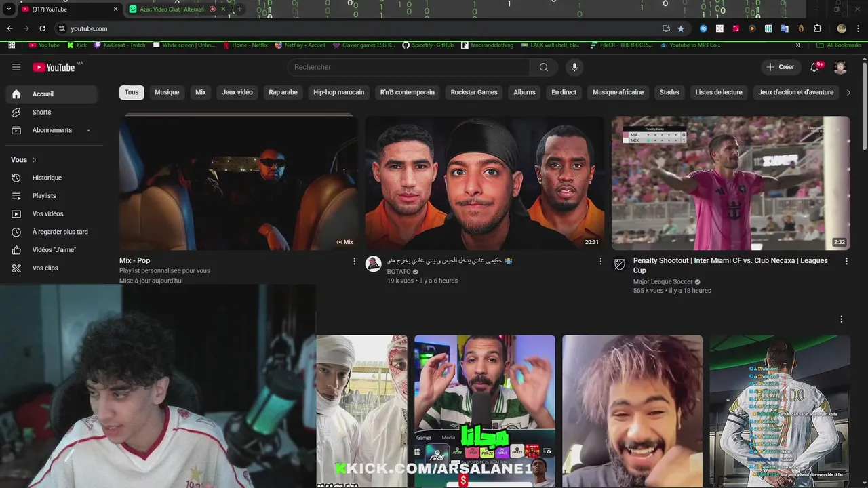Open the Kick bookmark

pyautogui.click(x=77, y=45)
